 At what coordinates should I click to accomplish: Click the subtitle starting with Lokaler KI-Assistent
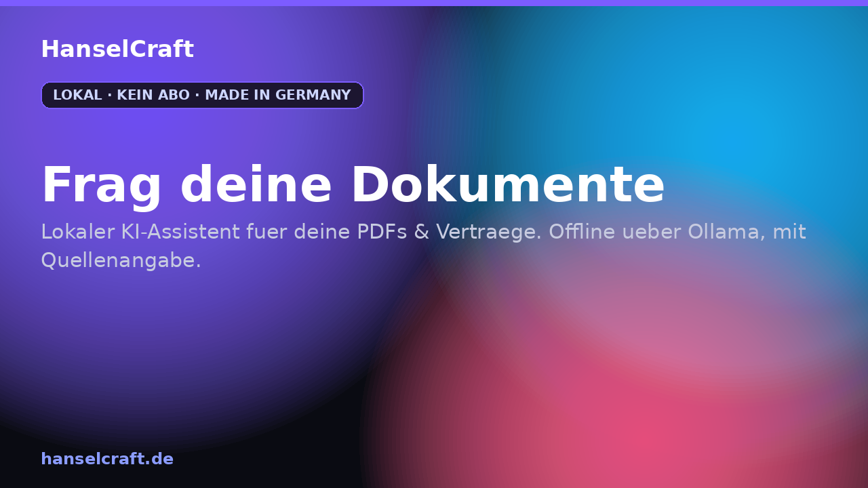click(423, 245)
